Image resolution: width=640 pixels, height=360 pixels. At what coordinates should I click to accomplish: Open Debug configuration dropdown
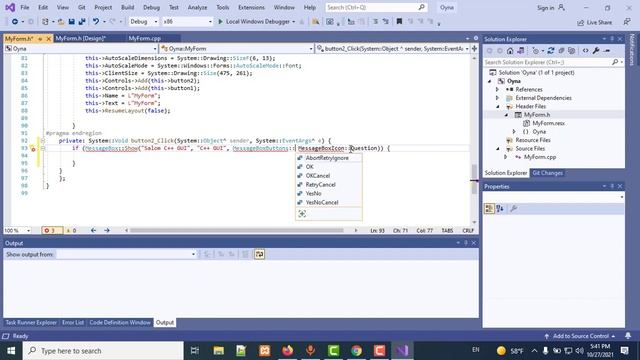click(143, 22)
